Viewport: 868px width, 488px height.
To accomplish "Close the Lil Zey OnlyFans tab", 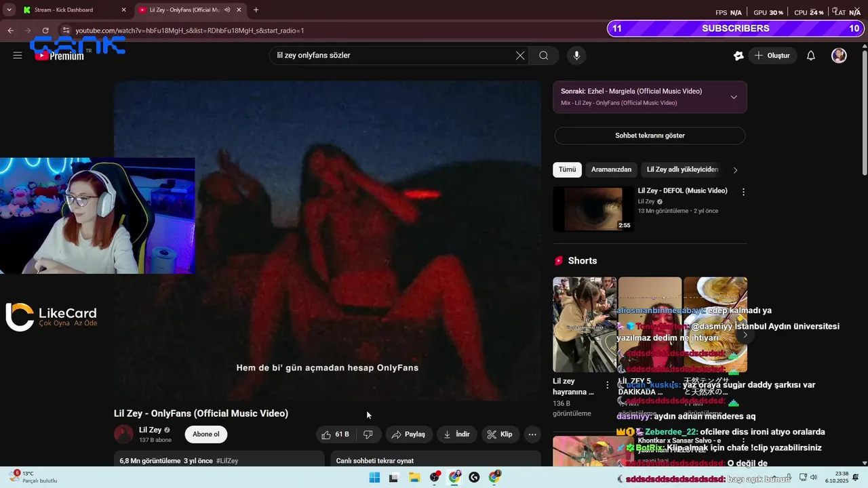I will (x=239, y=10).
